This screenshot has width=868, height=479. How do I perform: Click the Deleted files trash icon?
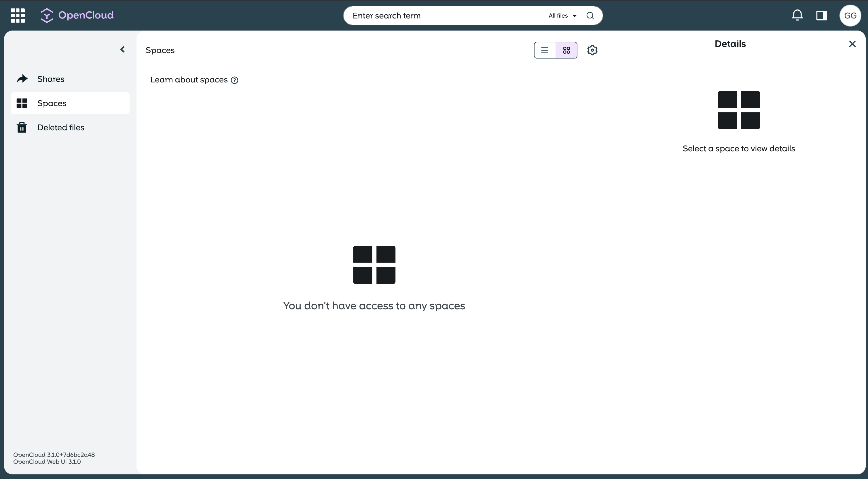[22, 127]
